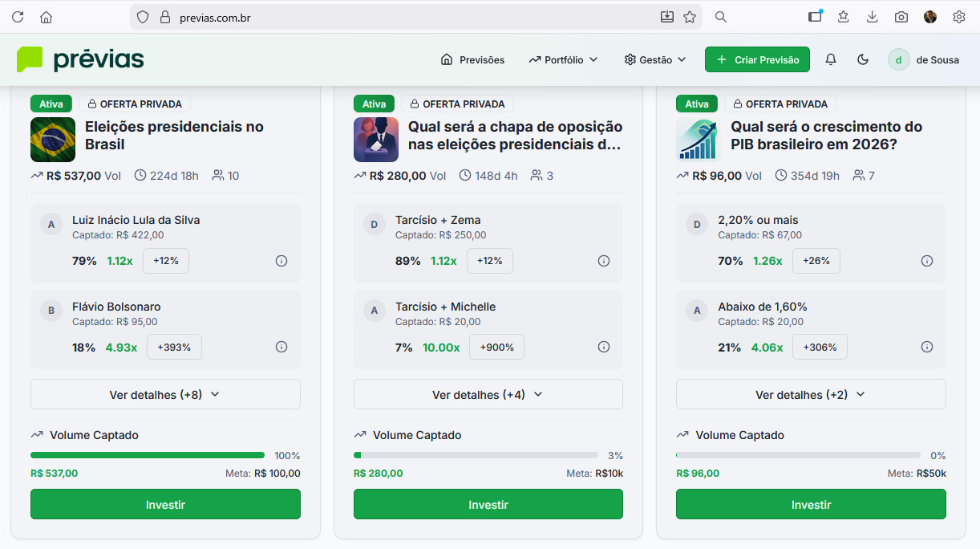Go to Previsões in the navigation
The width and height of the screenshot is (980, 549).
(473, 59)
